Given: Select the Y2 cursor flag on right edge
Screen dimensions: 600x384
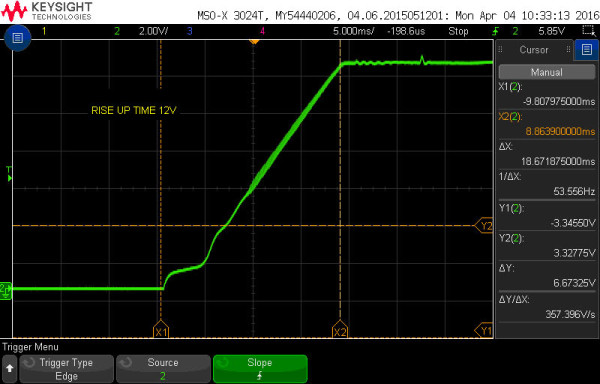Looking at the screenshot, I should pyautogui.click(x=484, y=226).
